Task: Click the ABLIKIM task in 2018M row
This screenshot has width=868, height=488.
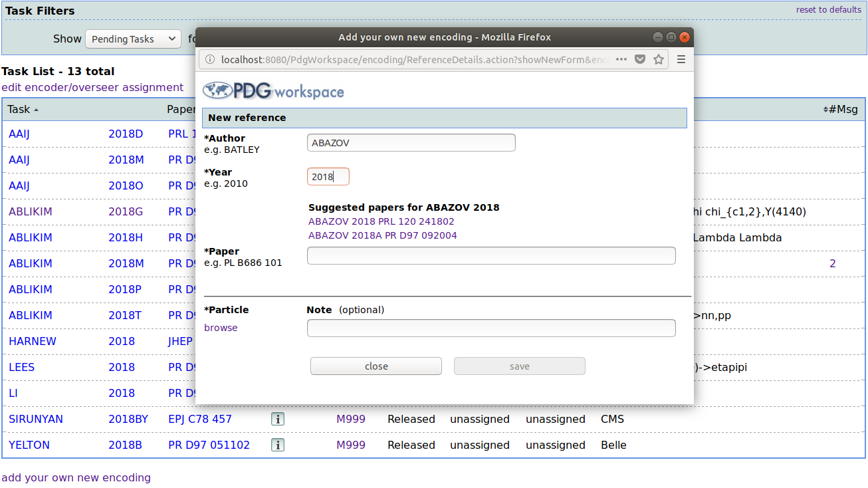Action: 31,263
